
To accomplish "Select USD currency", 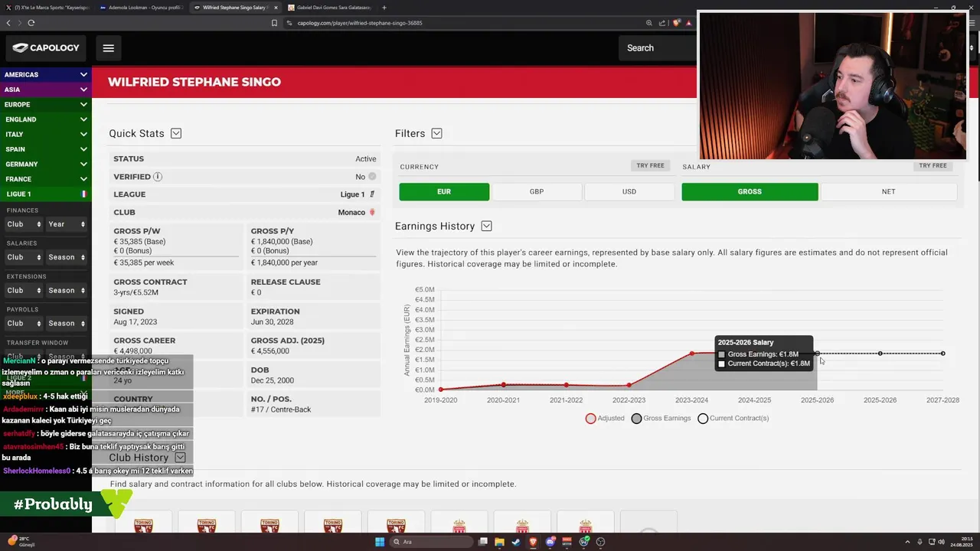I will (629, 192).
